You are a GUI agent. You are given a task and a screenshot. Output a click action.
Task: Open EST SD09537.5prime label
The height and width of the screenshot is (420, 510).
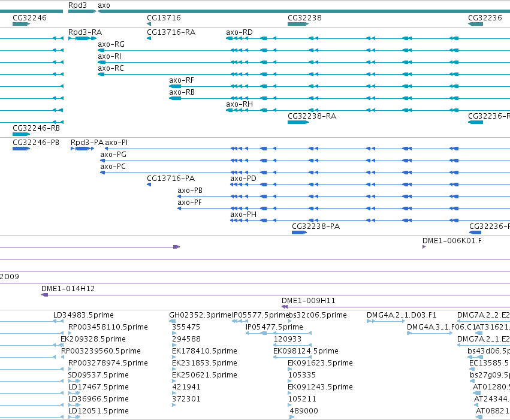point(98,376)
